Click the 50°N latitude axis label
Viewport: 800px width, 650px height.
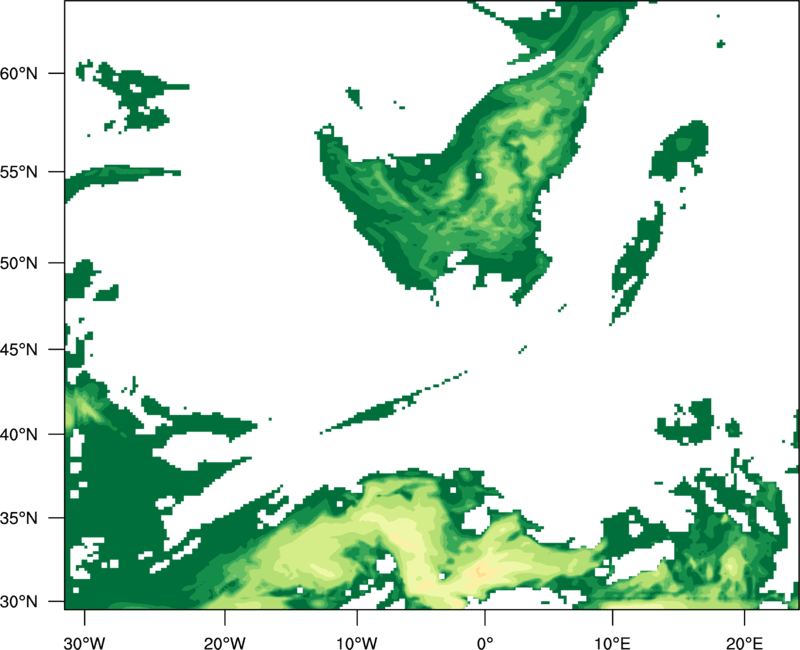(x=19, y=263)
